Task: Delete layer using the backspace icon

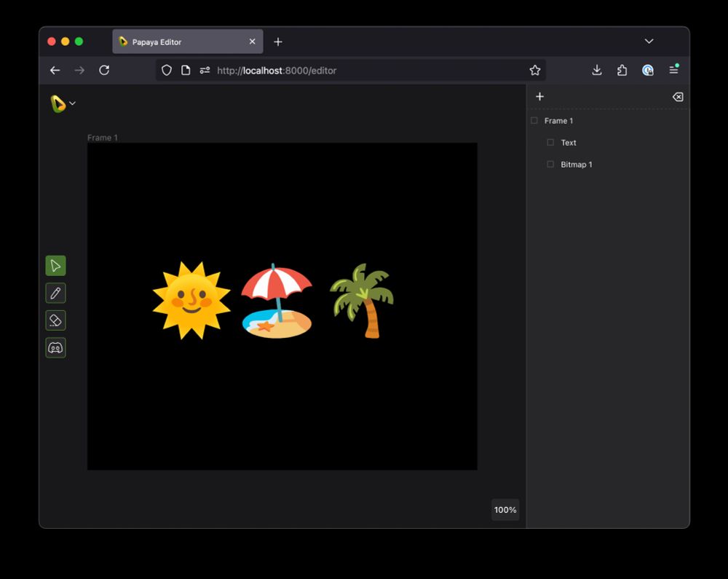Action: [678, 97]
